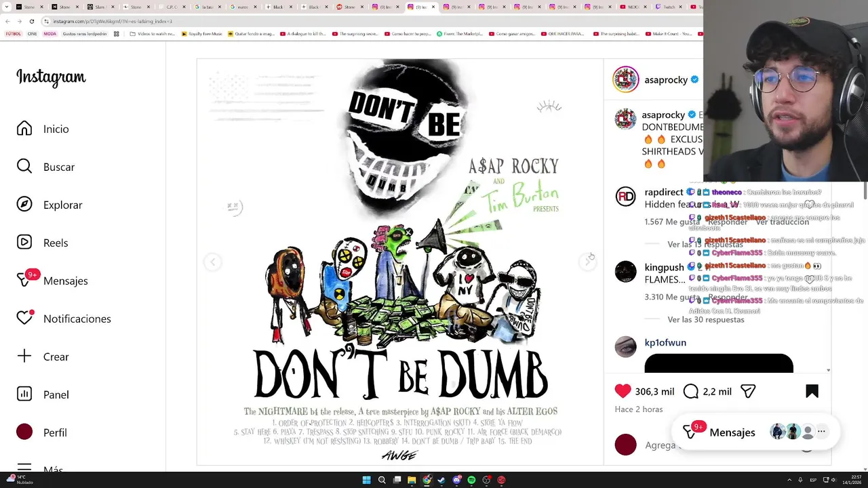
Task: Reload the page in browser
Action: pos(31,21)
